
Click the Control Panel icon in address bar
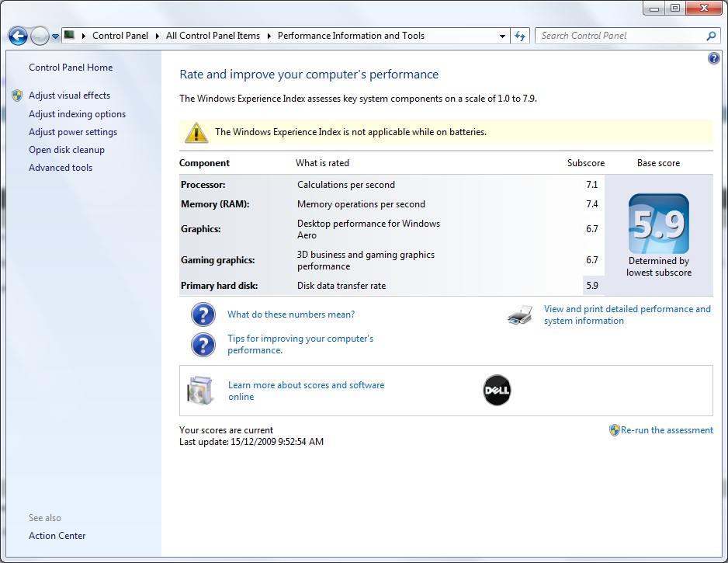69,35
